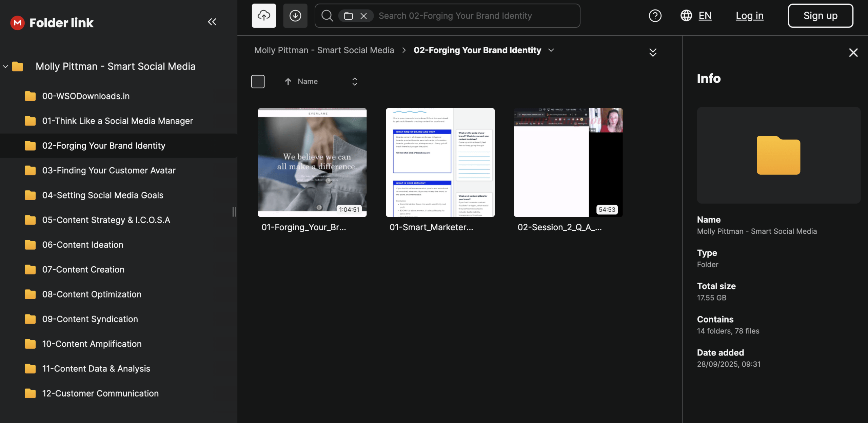The height and width of the screenshot is (423, 868).
Task: Tick the select all checkbox
Action: tap(258, 81)
